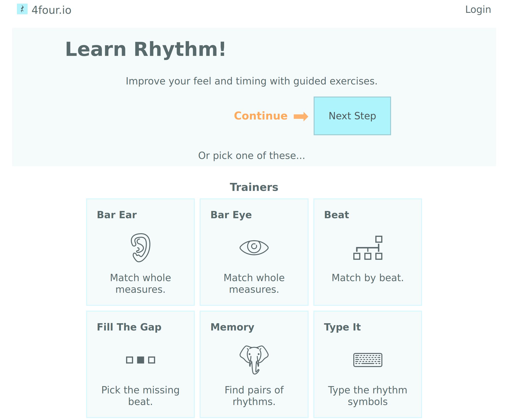Click the keyboard icon in Type It
Viewport: 514px width, 420px height.
(x=368, y=360)
